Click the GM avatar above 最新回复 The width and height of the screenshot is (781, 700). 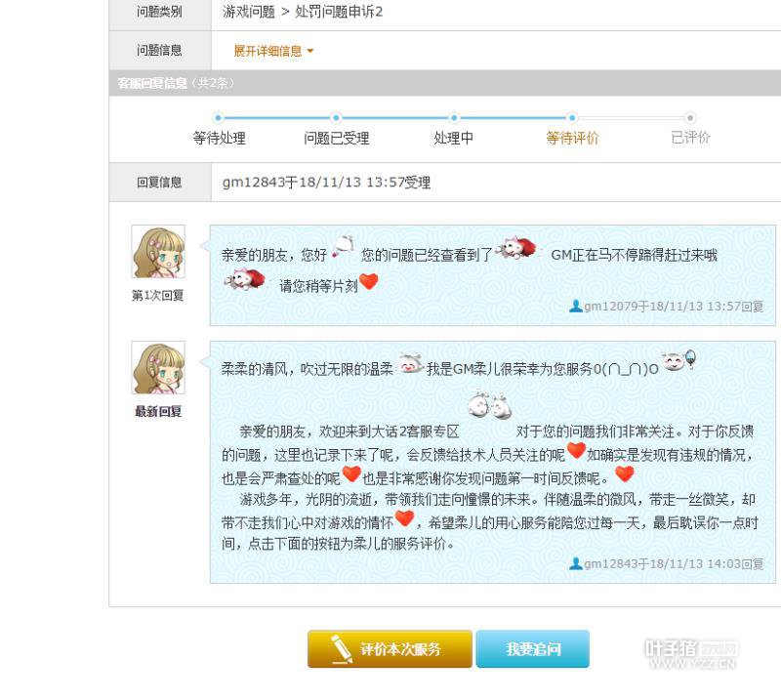coord(158,368)
